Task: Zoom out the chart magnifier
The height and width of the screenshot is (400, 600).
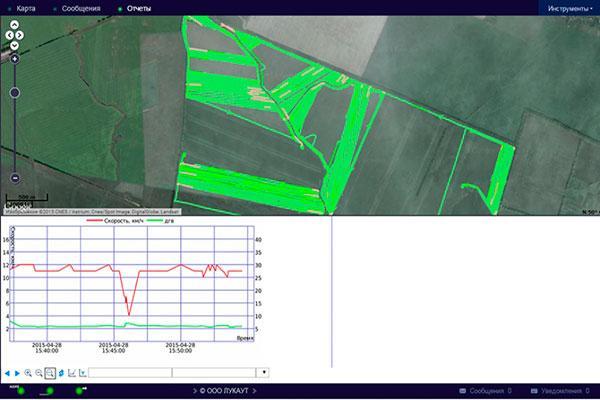Action: click(x=39, y=373)
